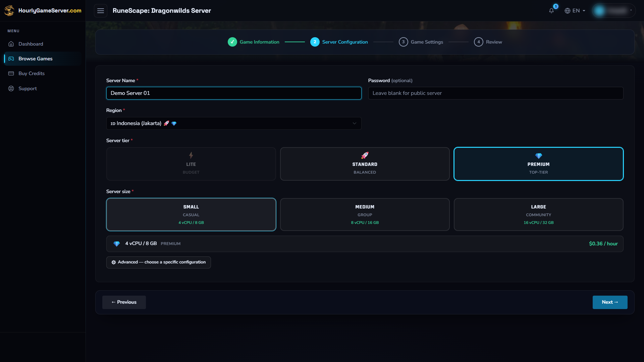
Task: Expand the Region dropdown
Action: [x=234, y=123]
